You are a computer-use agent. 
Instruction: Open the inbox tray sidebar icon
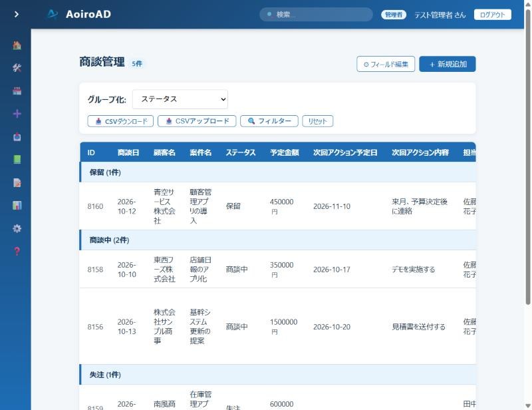[x=17, y=137]
